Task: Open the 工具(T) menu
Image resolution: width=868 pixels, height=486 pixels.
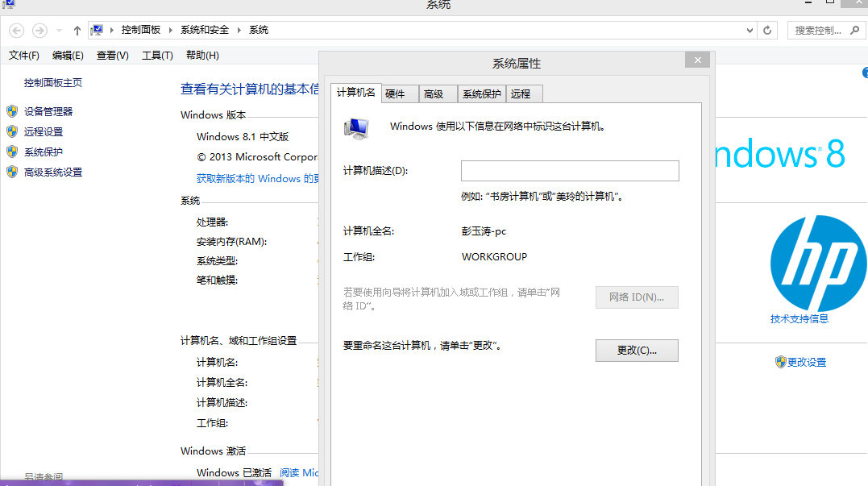Action: pos(157,56)
